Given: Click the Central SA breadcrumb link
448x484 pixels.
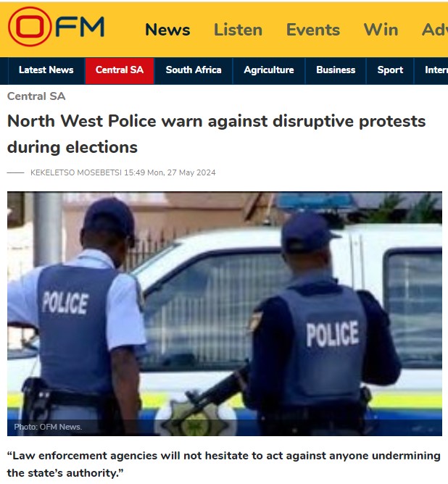Looking at the screenshot, I should [36, 96].
